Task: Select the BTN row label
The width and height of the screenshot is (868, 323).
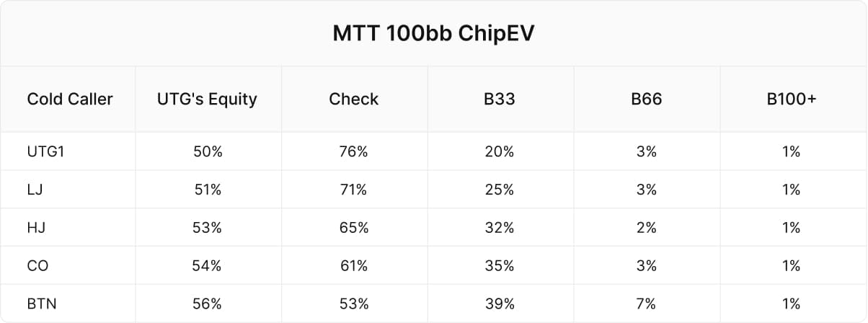Action: pyautogui.click(x=40, y=304)
